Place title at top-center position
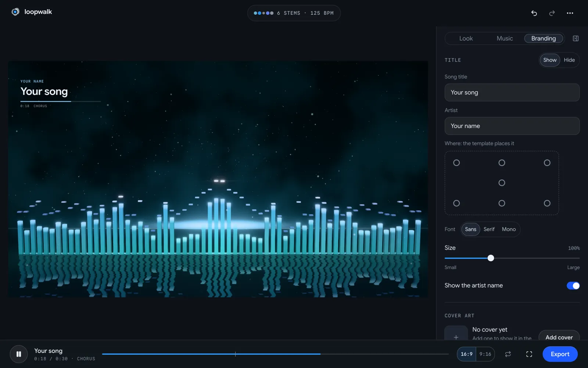588x368 pixels. [x=502, y=163]
